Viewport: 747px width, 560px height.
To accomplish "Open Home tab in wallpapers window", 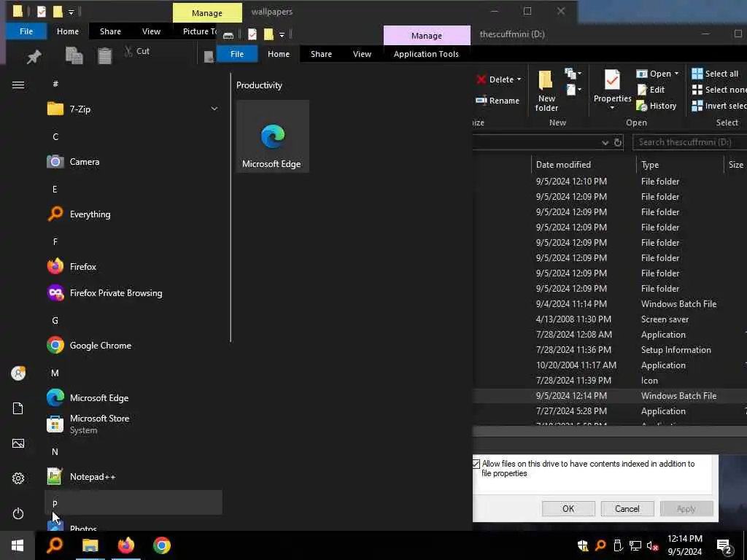I will click(68, 31).
